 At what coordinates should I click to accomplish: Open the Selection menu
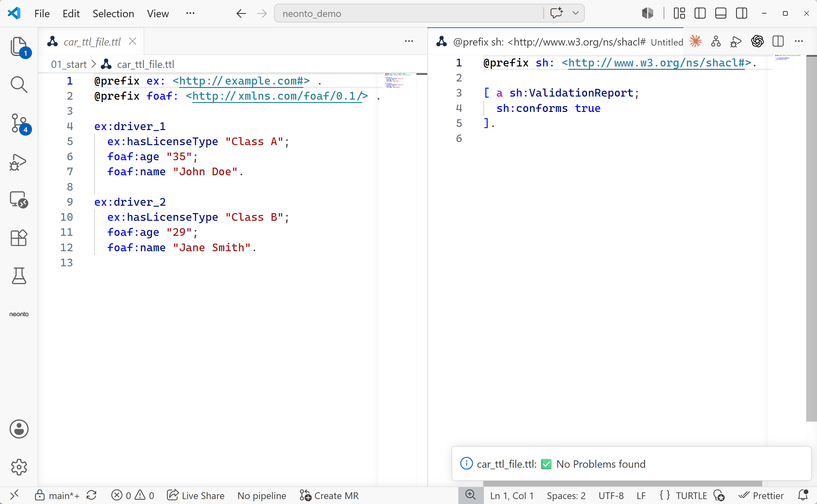[113, 14]
